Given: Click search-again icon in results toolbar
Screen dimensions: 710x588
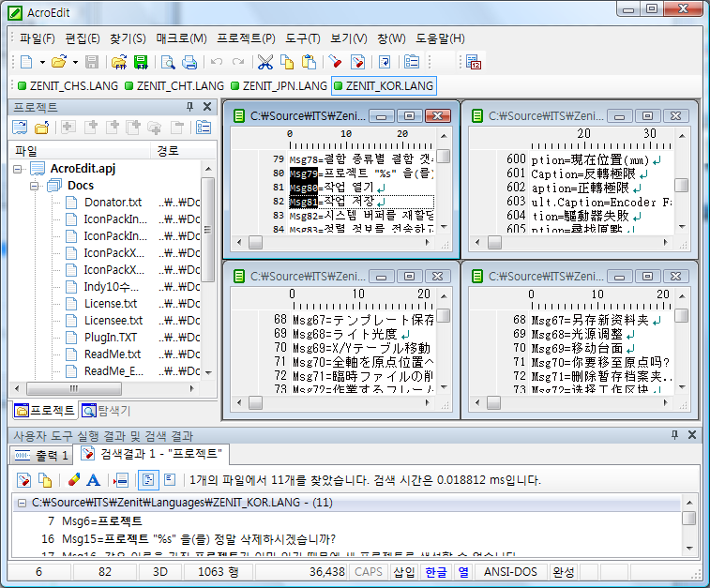Looking at the screenshot, I should pyautogui.click(x=23, y=480).
